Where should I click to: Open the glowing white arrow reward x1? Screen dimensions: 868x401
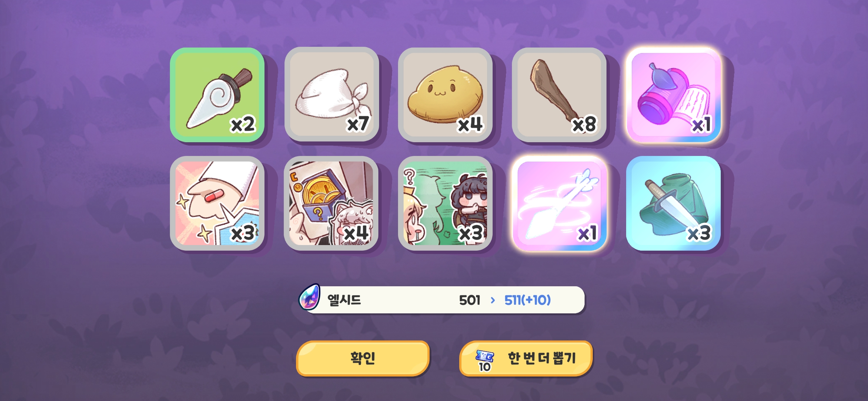tap(559, 203)
